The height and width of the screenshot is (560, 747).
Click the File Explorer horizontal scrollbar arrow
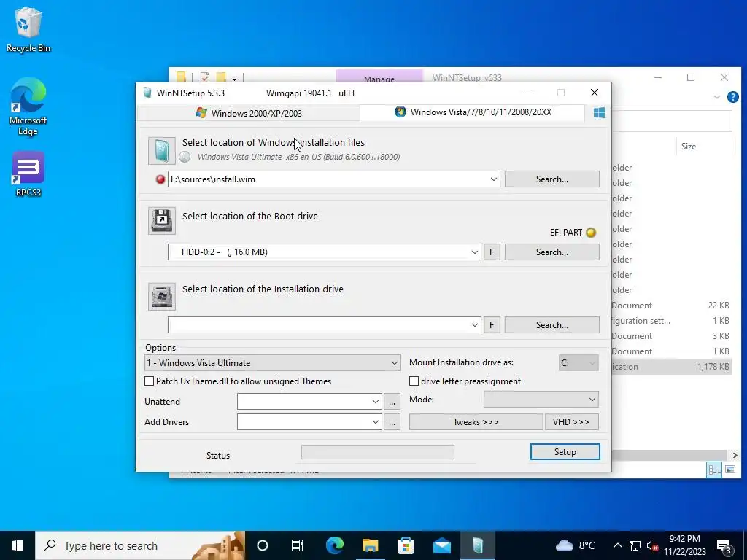tap(735, 455)
